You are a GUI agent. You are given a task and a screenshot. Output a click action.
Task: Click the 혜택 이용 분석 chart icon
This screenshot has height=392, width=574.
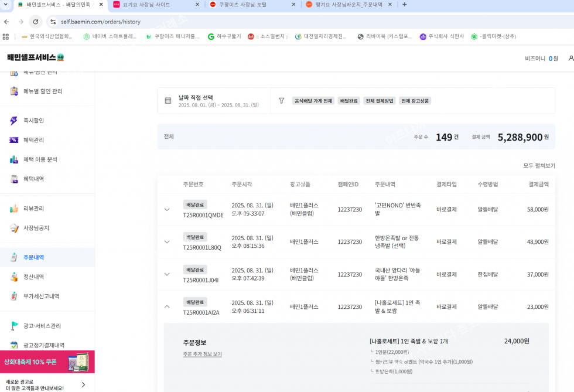[14, 159]
